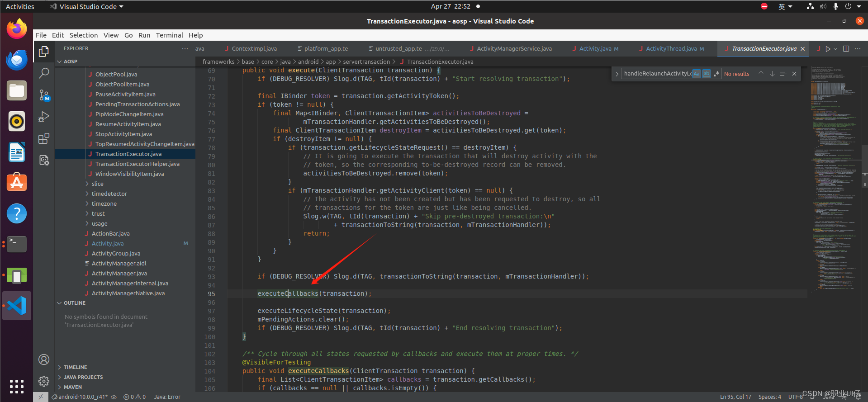868x402 pixels.
Task: Click the Explorer more actions ellipsis
Action: coord(185,48)
